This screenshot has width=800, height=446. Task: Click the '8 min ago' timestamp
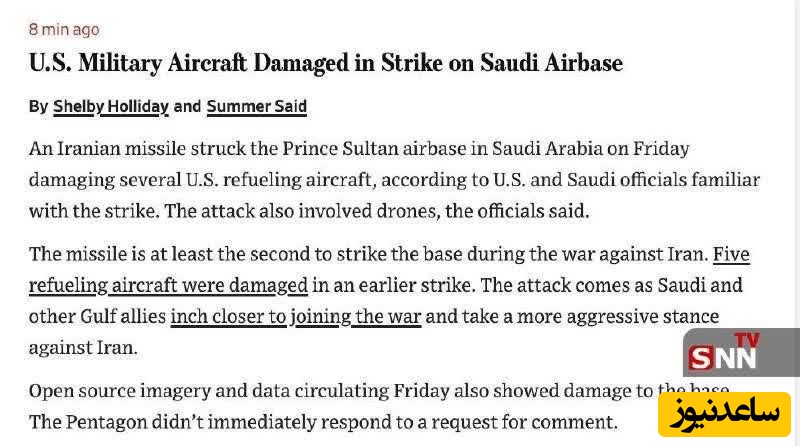pyautogui.click(x=64, y=30)
